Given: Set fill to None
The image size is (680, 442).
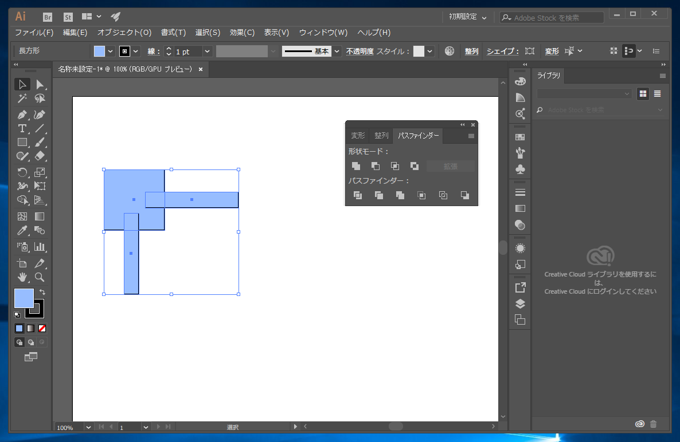Looking at the screenshot, I should point(42,328).
